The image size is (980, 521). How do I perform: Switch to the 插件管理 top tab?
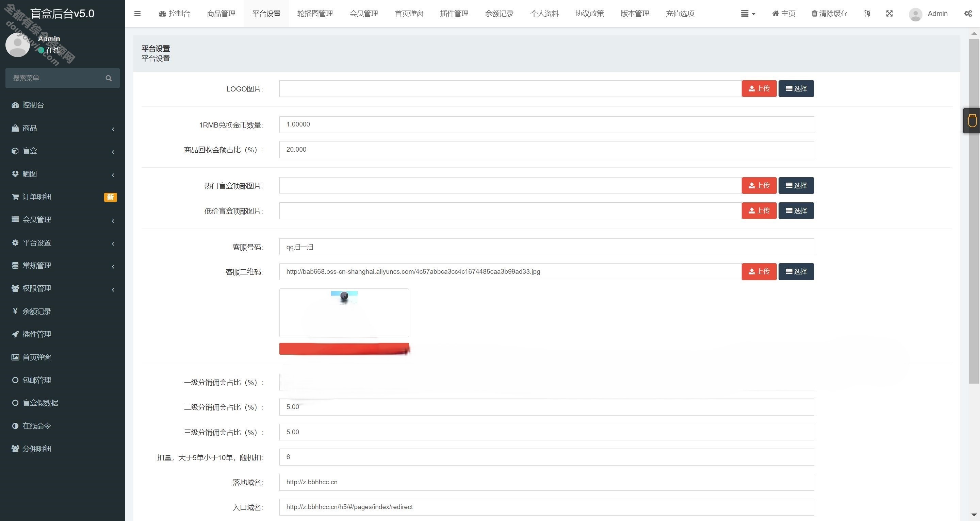click(454, 14)
